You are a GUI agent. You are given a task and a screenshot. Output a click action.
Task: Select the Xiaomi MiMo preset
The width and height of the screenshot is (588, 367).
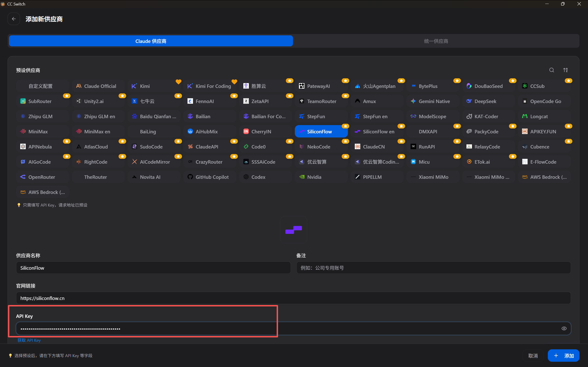click(x=433, y=177)
